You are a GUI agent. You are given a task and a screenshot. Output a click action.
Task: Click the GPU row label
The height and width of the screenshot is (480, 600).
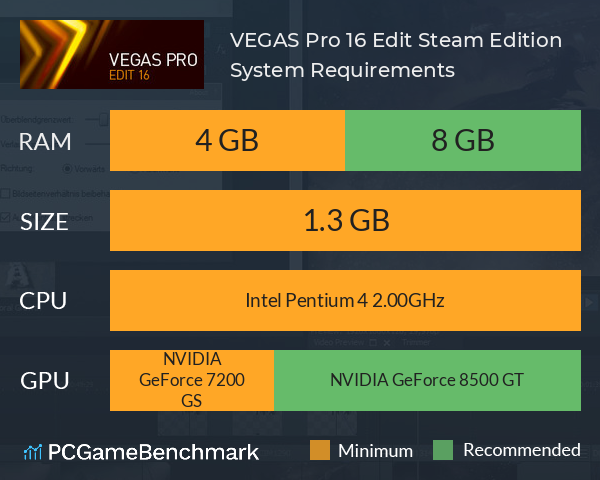(45, 381)
